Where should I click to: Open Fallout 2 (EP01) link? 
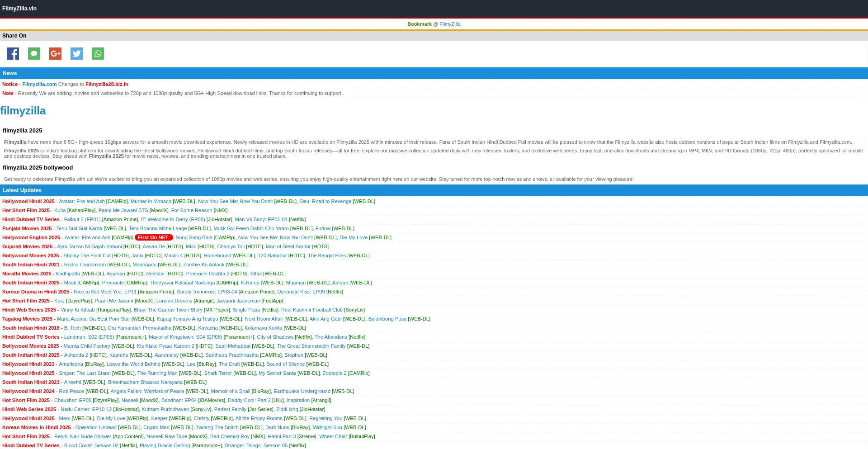click(x=82, y=220)
